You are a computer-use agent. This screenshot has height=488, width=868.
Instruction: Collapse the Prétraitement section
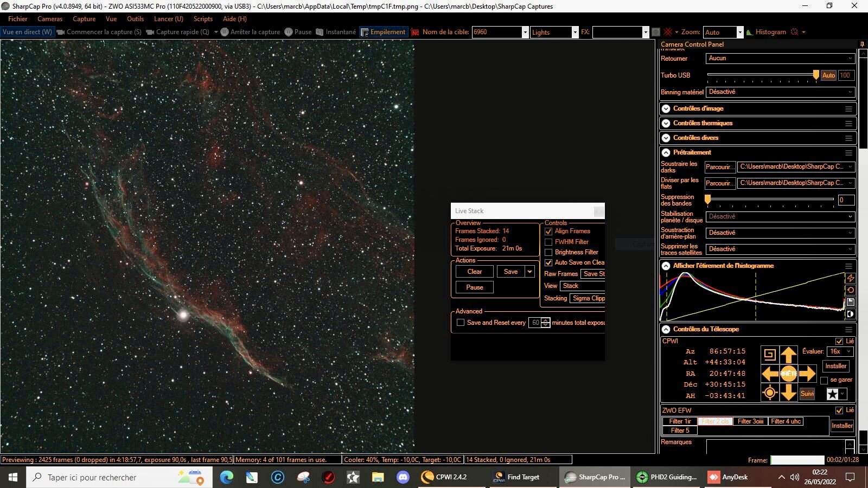point(666,152)
